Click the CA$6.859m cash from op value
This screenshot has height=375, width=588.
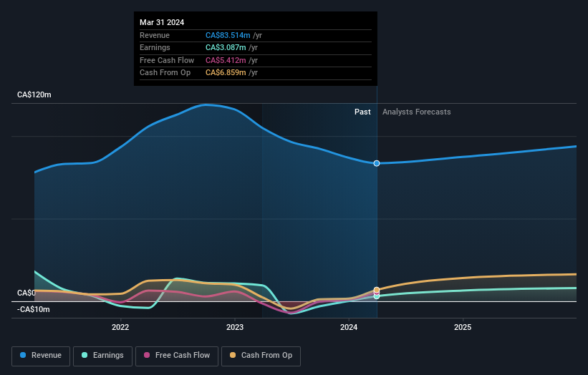pos(226,73)
